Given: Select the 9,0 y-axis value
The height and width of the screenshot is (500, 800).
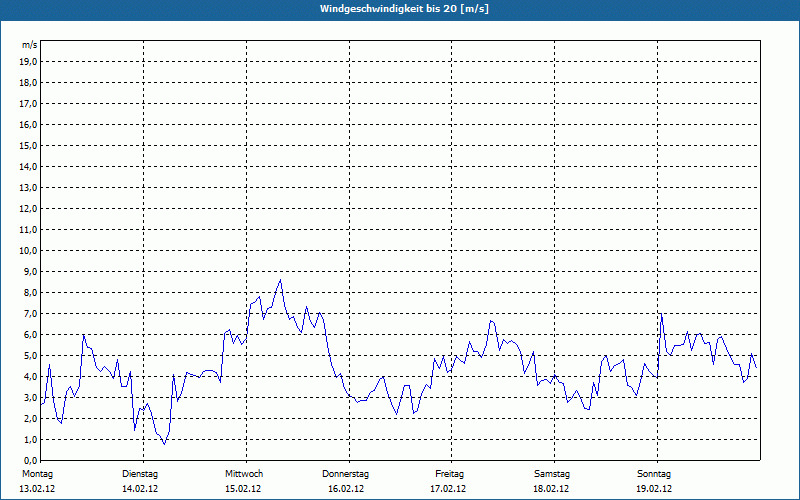Looking at the screenshot, I should coord(31,271).
